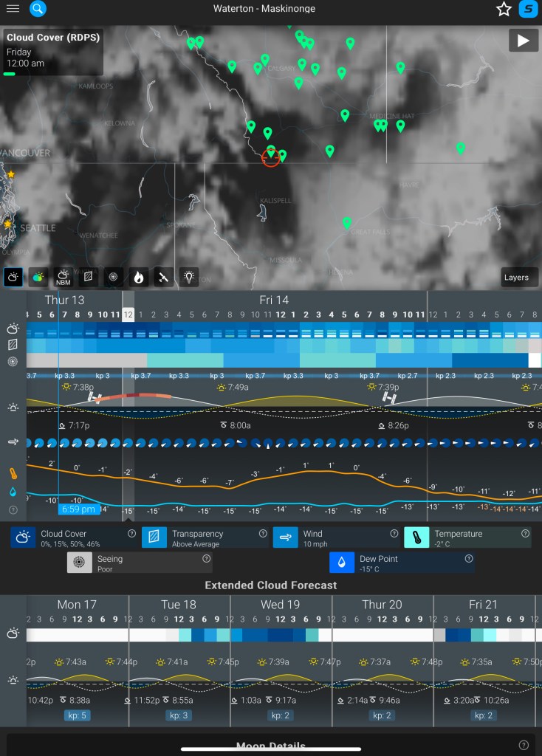Viewport: 542px width, 756px height.
Task: Expand the Dew Point info panel
Action: tap(402, 563)
